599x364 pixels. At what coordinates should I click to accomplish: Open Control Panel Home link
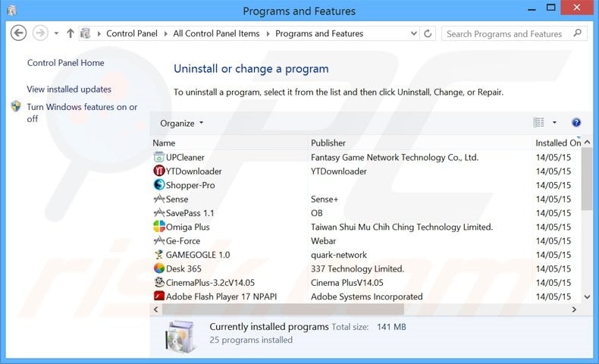tap(66, 63)
